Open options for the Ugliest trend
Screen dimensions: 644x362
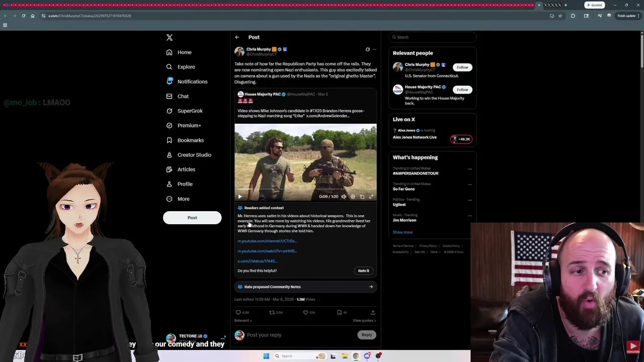(469, 200)
